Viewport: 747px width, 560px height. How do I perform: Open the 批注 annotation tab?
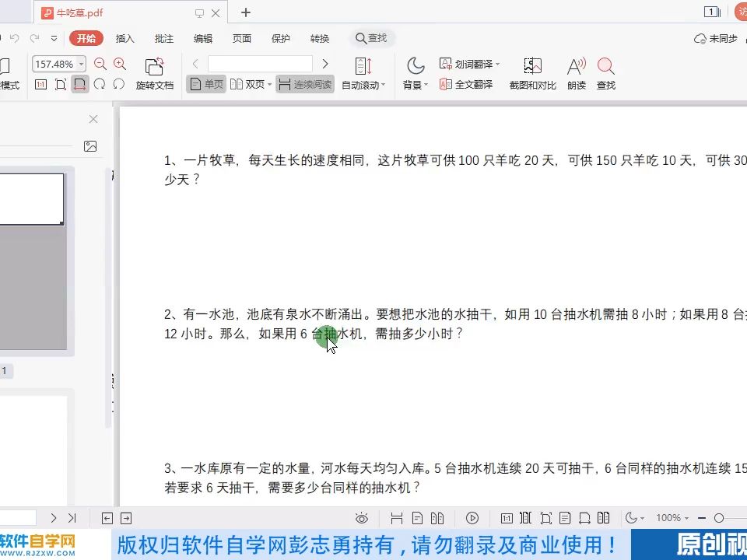[163, 37]
